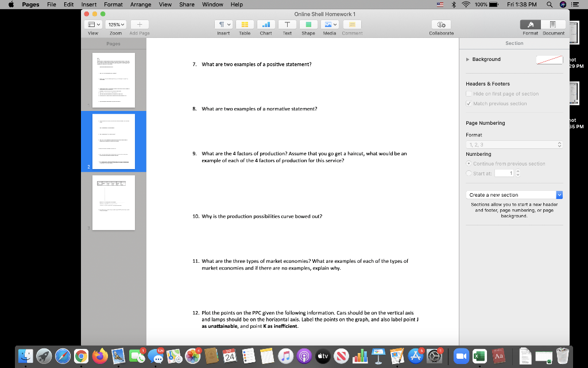Select page 3 thumbnail in sidebar

113,202
